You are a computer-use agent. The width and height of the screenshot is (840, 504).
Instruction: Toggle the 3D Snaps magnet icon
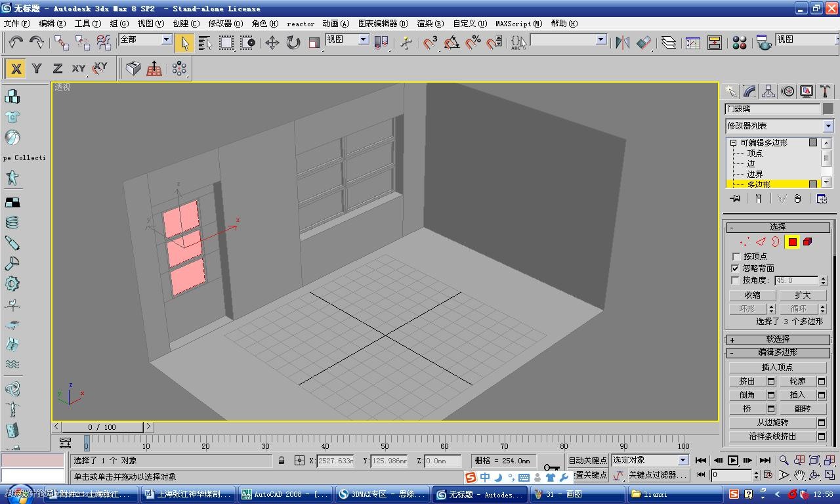[430, 43]
